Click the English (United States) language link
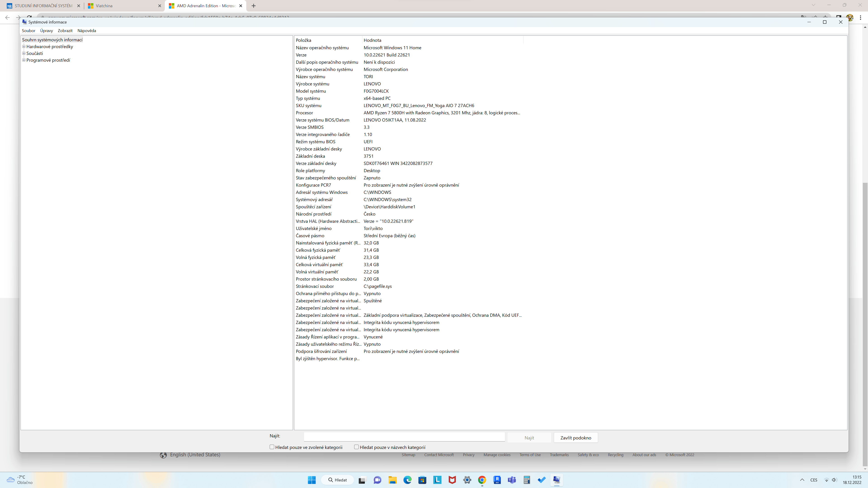 click(195, 455)
